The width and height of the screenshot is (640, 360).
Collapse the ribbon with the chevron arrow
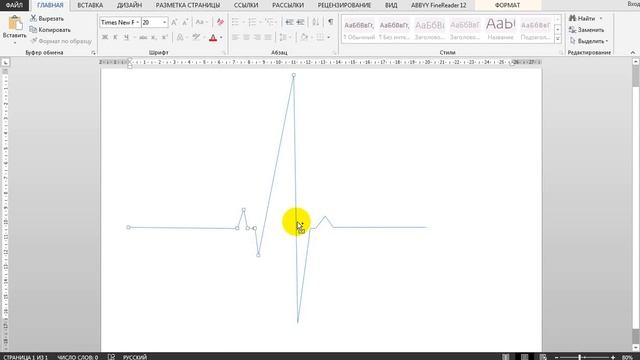633,53
